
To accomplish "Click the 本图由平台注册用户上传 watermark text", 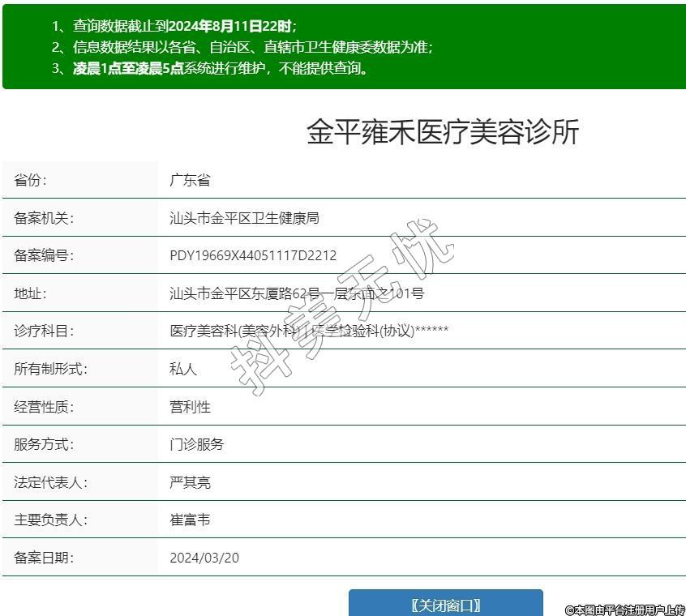I will (624, 610).
